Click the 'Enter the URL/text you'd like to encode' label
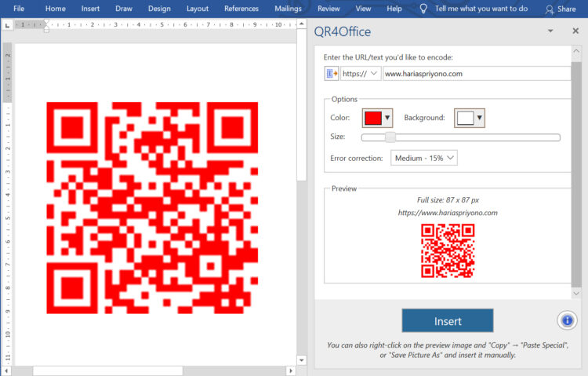 388,57
